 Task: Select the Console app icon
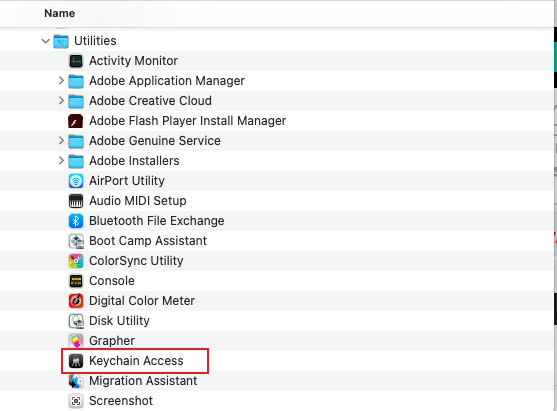coord(76,281)
